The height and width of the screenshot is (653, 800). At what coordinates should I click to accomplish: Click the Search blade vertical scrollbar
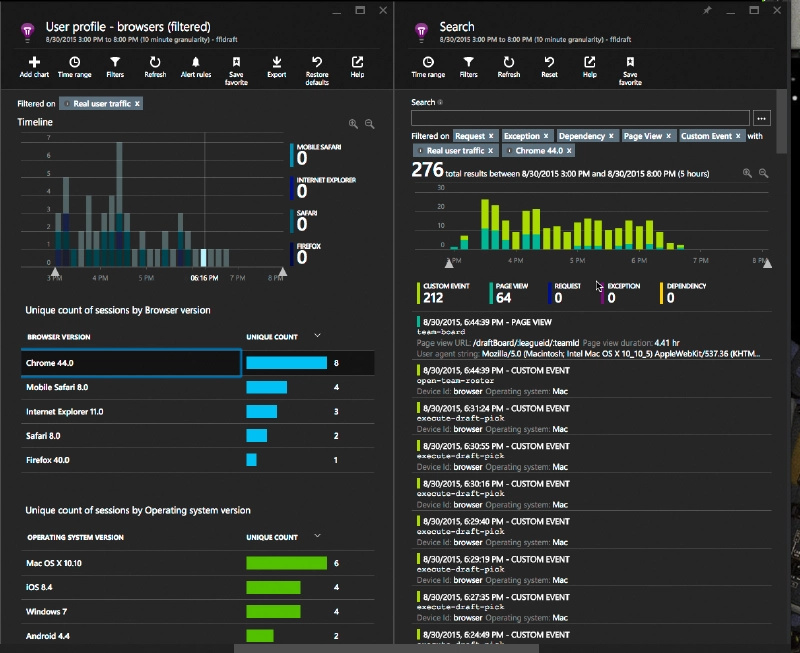tap(781, 121)
